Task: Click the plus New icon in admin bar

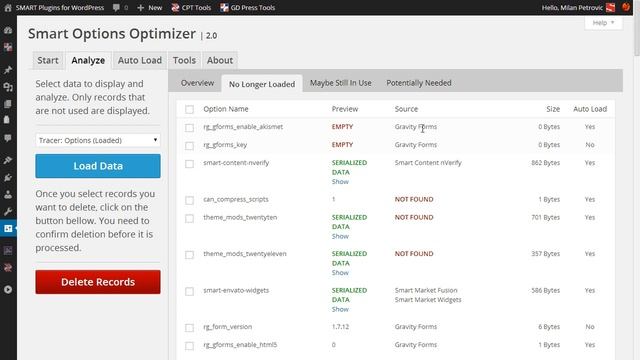Action: tap(140, 7)
